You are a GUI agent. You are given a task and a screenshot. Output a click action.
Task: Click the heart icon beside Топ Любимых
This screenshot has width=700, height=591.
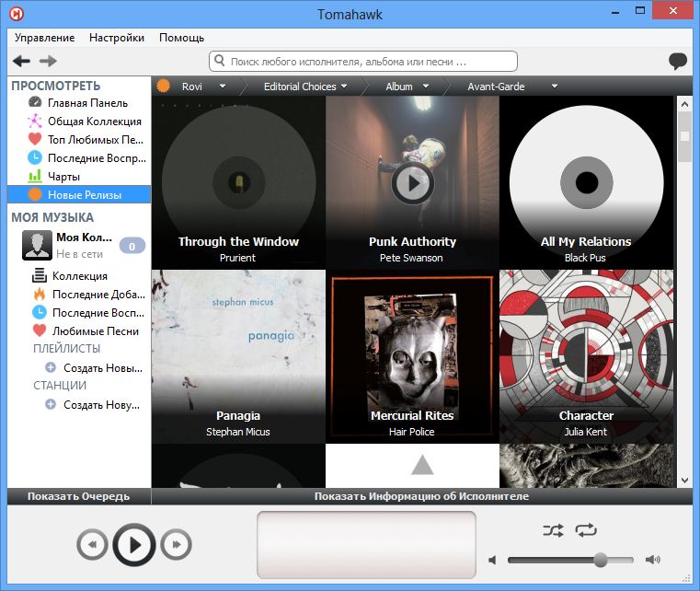pos(35,139)
